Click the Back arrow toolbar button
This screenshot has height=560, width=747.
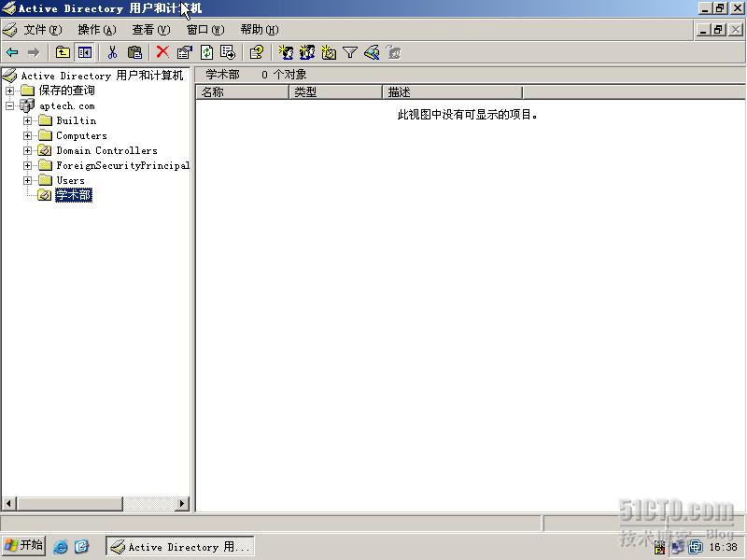tap(12, 52)
